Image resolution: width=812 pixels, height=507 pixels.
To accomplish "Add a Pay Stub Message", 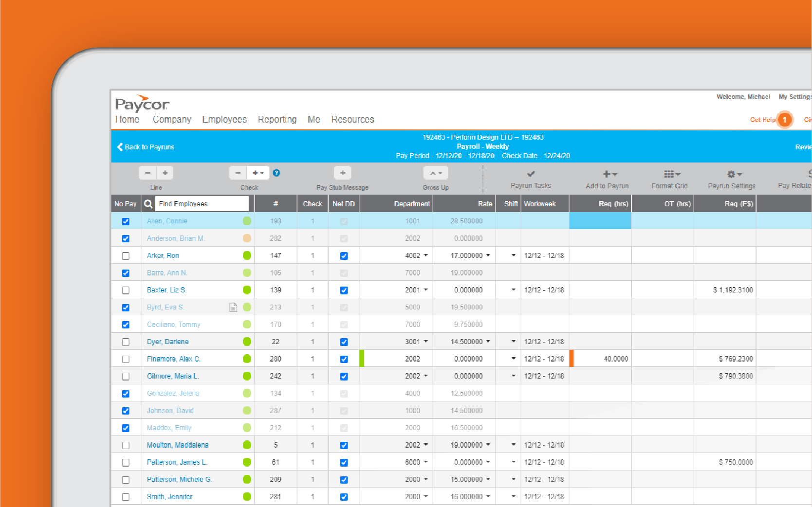I will pos(343,173).
